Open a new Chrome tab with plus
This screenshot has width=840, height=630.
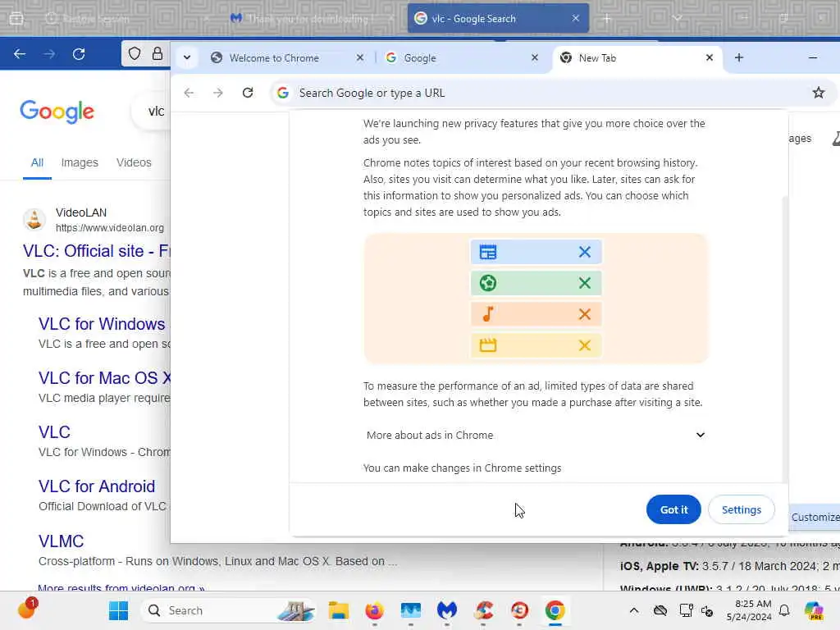click(739, 57)
